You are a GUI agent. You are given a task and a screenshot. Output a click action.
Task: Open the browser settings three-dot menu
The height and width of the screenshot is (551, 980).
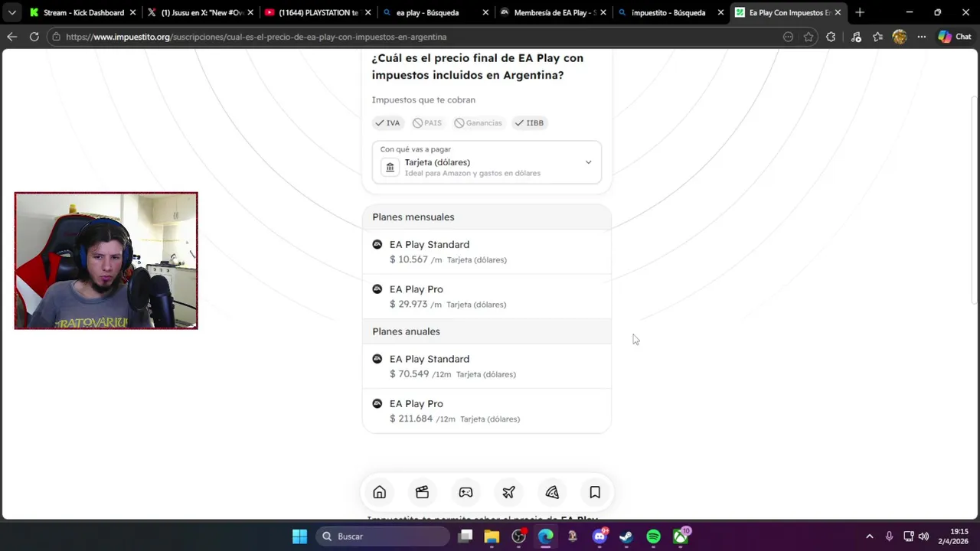922,37
